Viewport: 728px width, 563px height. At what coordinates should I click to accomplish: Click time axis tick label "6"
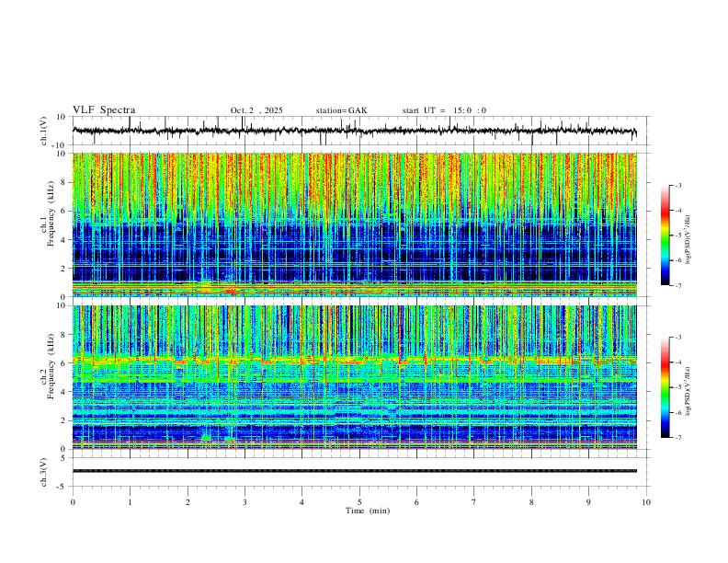(x=417, y=502)
